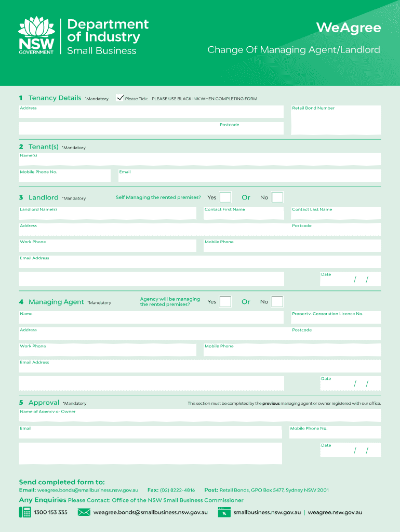Screen dimensions: 400x532
Task: Click the Managing Agent signature box
Action: click(151, 383)
